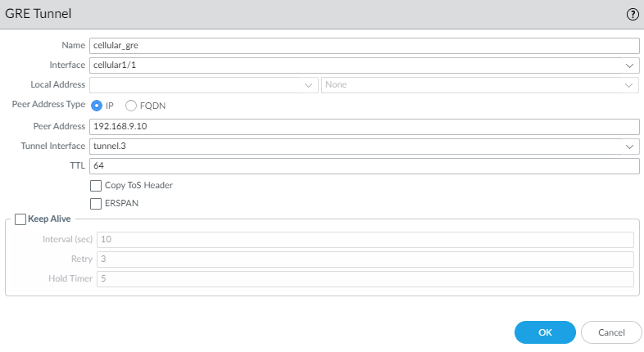Click the Keep Alive Interval field
The image size is (644, 352).
pos(365,240)
